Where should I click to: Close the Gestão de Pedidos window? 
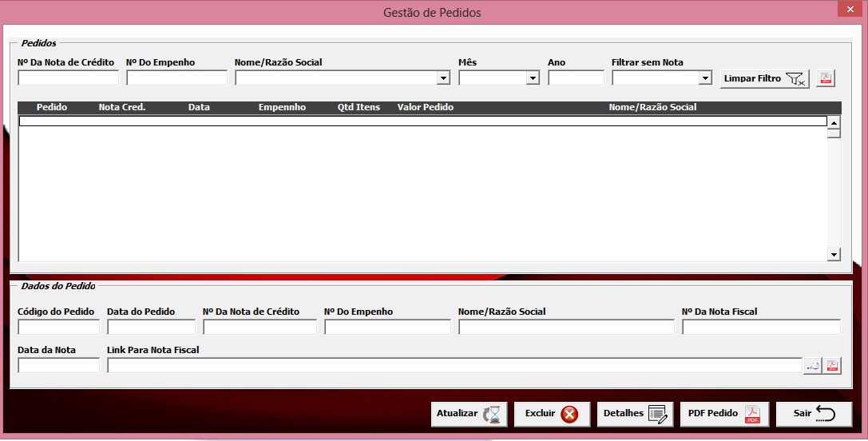[x=850, y=8]
